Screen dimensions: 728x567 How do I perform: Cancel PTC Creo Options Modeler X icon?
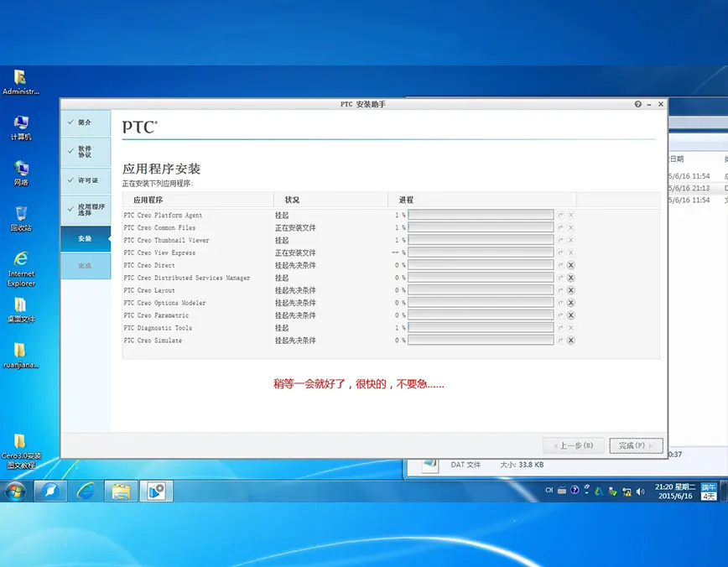(x=571, y=303)
